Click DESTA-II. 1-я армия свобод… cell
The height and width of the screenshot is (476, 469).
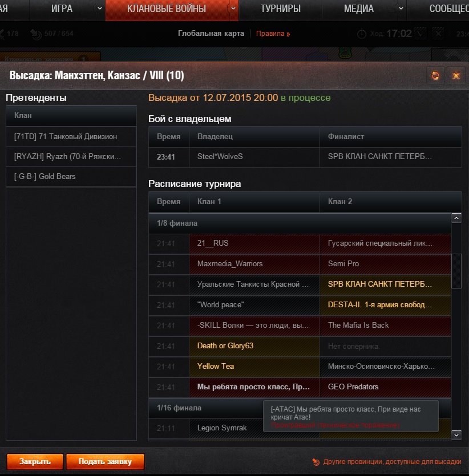pos(385,305)
